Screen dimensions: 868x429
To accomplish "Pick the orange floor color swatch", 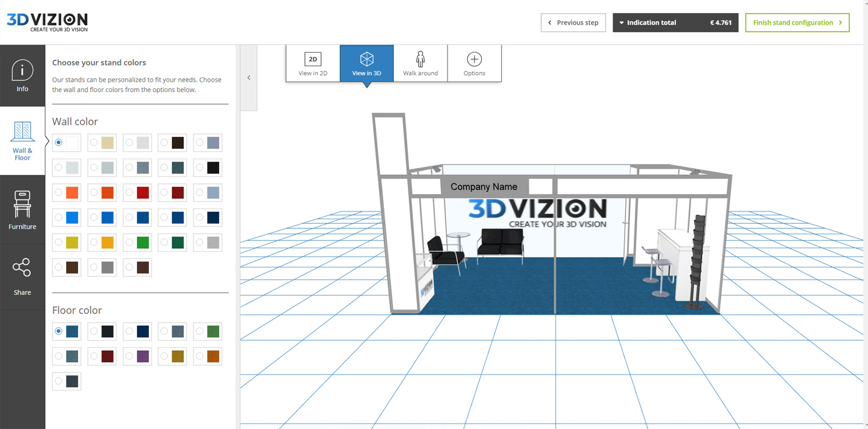I will (213, 356).
